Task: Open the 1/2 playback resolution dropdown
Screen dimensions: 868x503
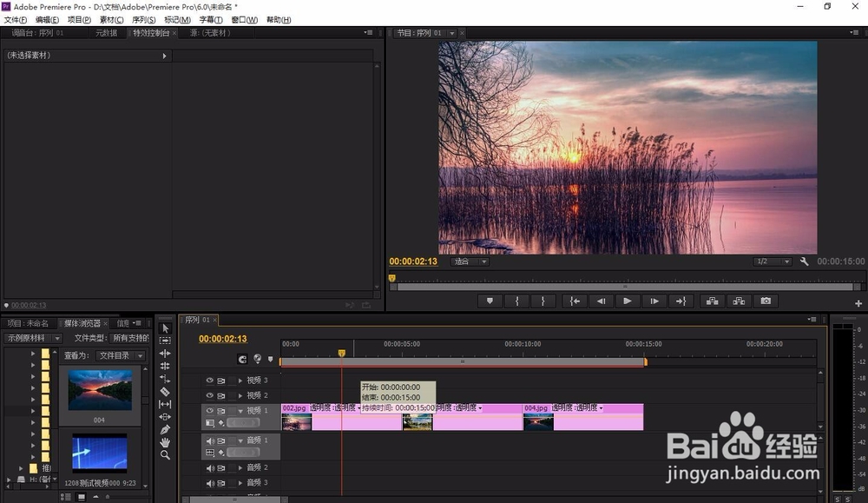Action: 773,261
